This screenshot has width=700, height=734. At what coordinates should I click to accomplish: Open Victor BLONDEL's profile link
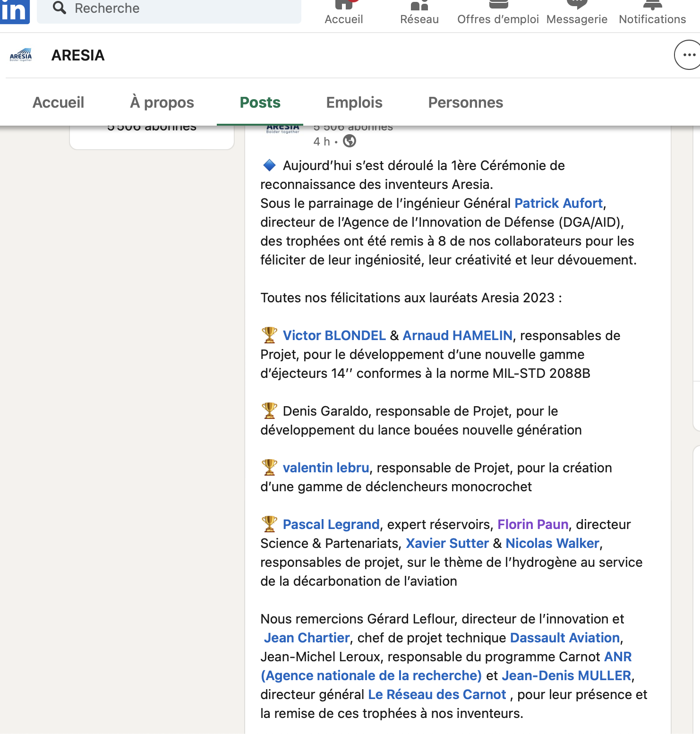pyautogui.click(x=334, y=335)
